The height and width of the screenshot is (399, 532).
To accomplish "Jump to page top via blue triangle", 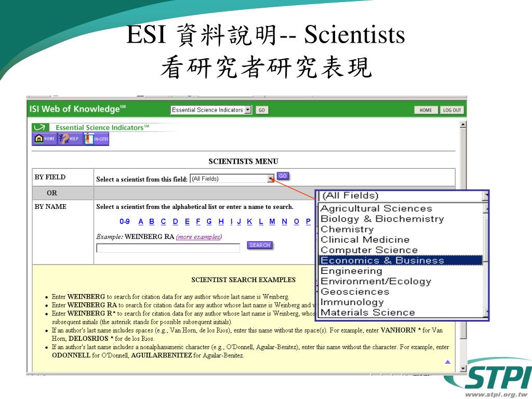I will [x=447, y=362].
